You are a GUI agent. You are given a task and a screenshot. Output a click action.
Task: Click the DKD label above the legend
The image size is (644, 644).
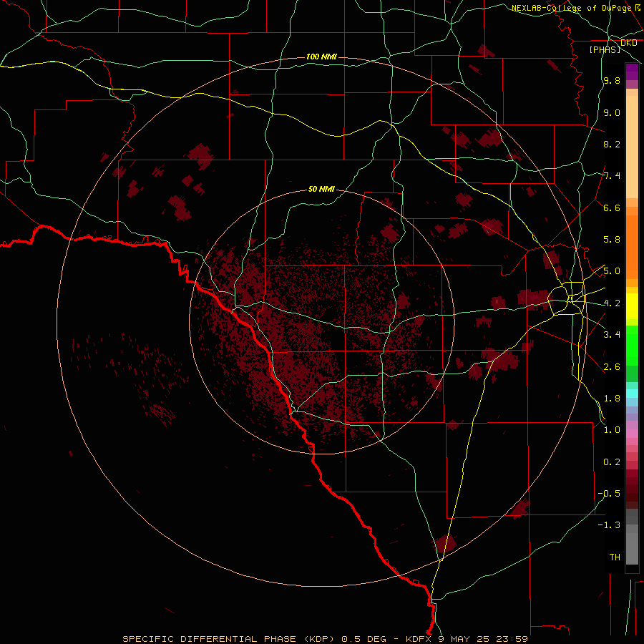628,43
